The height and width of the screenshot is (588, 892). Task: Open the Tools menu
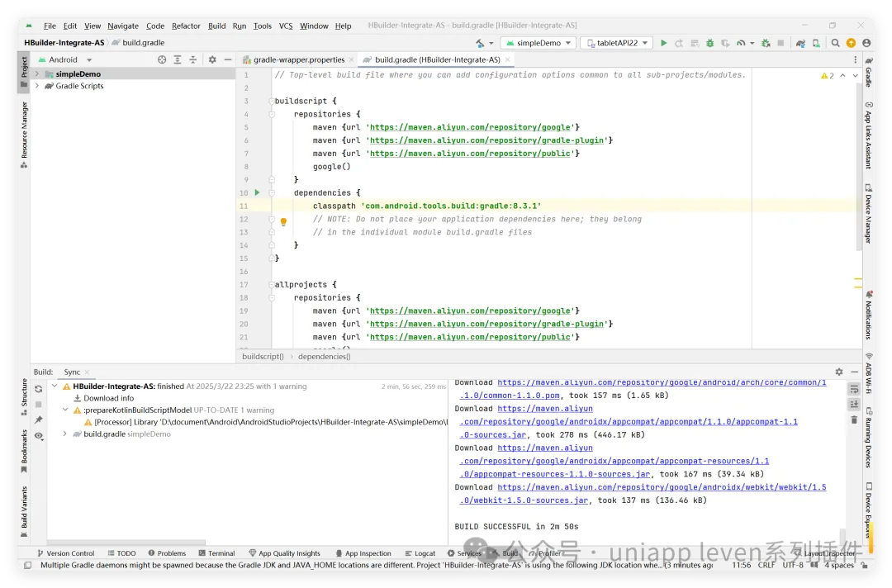[x=263, y=26]
